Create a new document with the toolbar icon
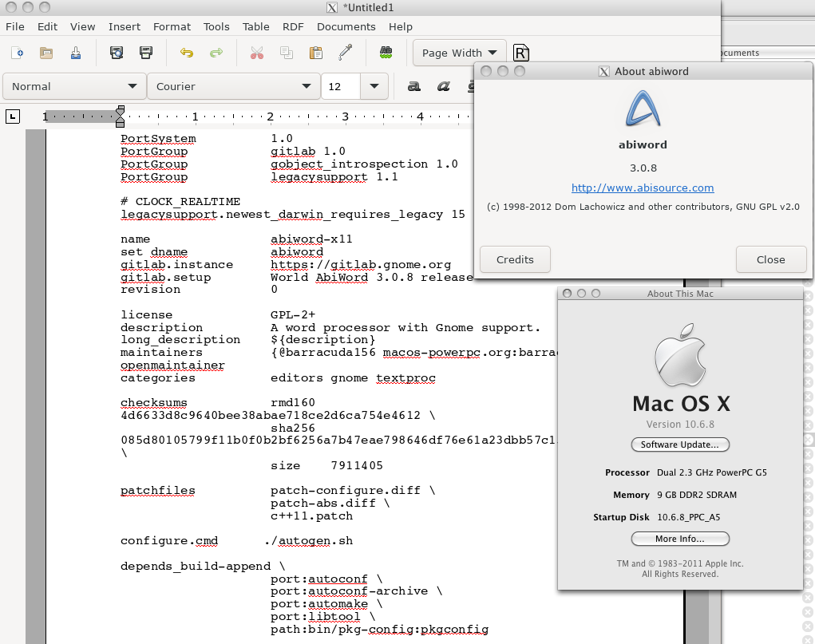The height and width of the screenshot is (644, 815). pos(17,53)
